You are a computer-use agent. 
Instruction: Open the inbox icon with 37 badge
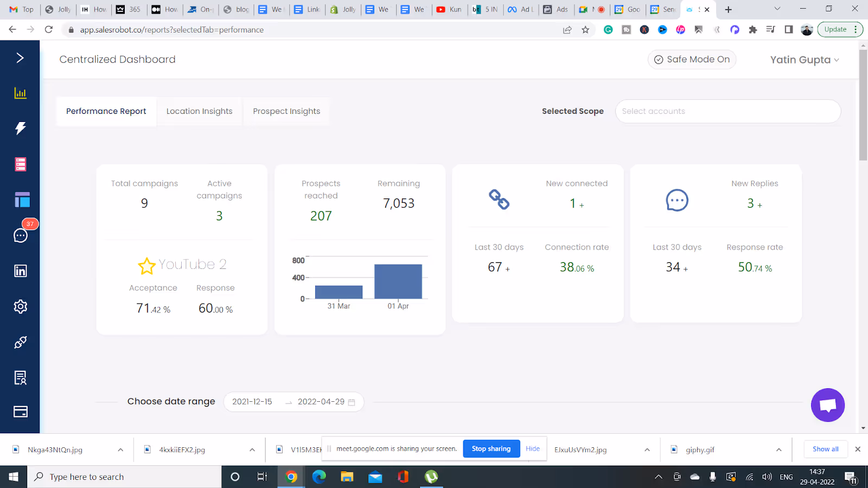(21, 235)
